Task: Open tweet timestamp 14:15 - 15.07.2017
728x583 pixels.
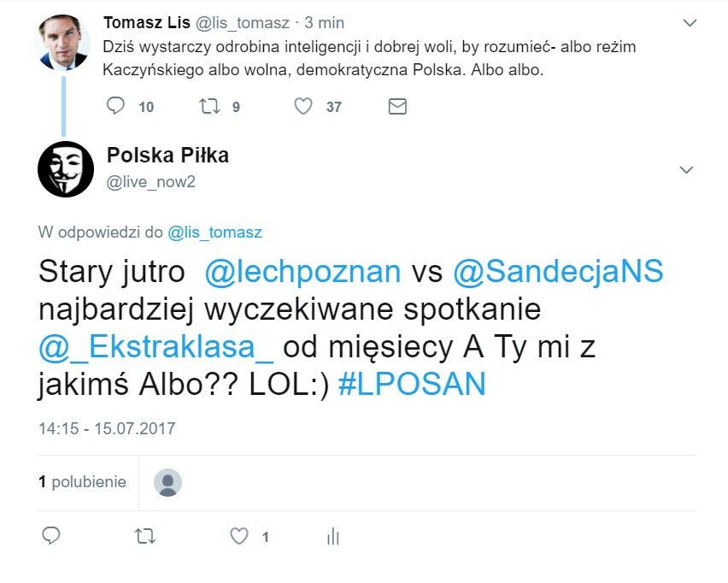Action: 107,428
